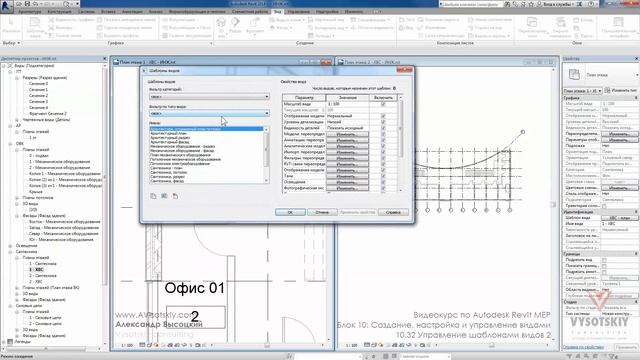Open the Аннотации ribbon tab
This screenshot has width=640, height=360.
pyautogui.click(x=132, y=12)
